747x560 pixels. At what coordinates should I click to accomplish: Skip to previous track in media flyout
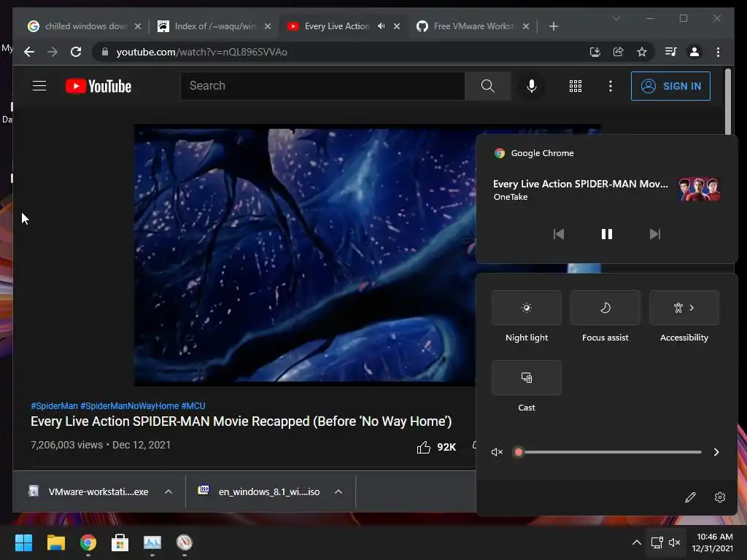(x=559, y=234)
